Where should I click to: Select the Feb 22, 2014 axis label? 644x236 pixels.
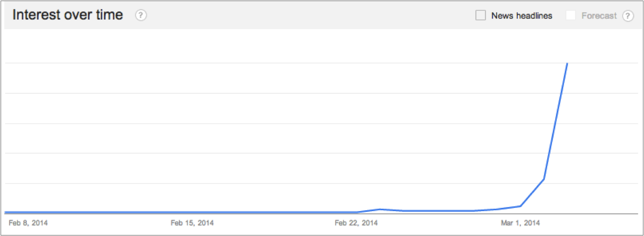[x=356, y=223]
